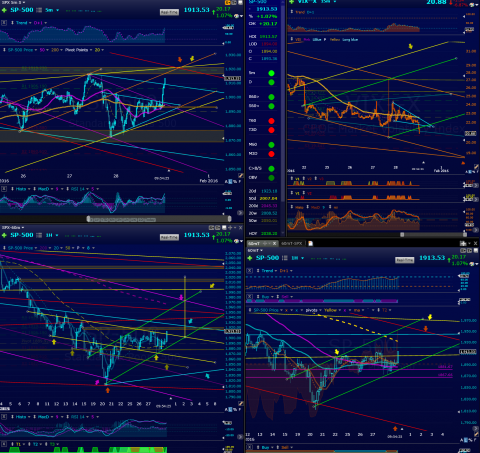Click green plus icon in SPX-60m chart

pos(4,235)
